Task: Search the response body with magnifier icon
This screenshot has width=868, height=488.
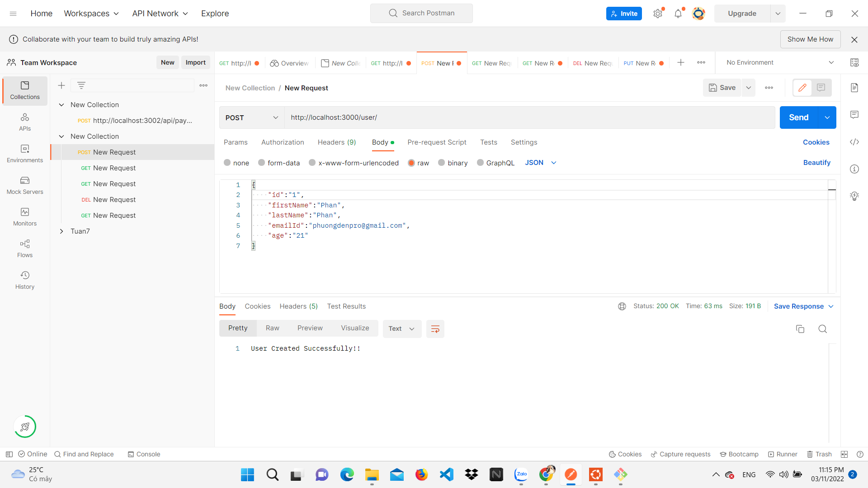Action: click(x=823, y=329)
